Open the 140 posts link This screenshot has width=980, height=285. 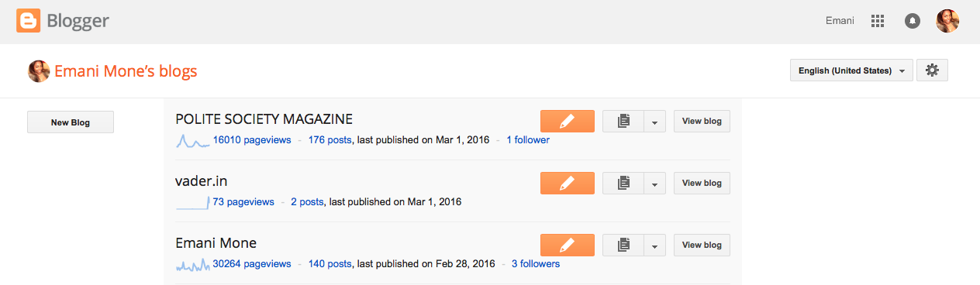point(330,264)
